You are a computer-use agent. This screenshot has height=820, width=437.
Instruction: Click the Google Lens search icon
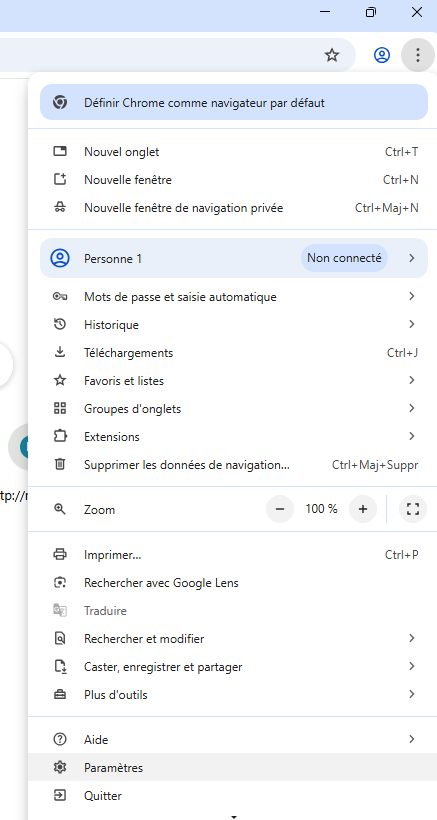coord(60,583)
